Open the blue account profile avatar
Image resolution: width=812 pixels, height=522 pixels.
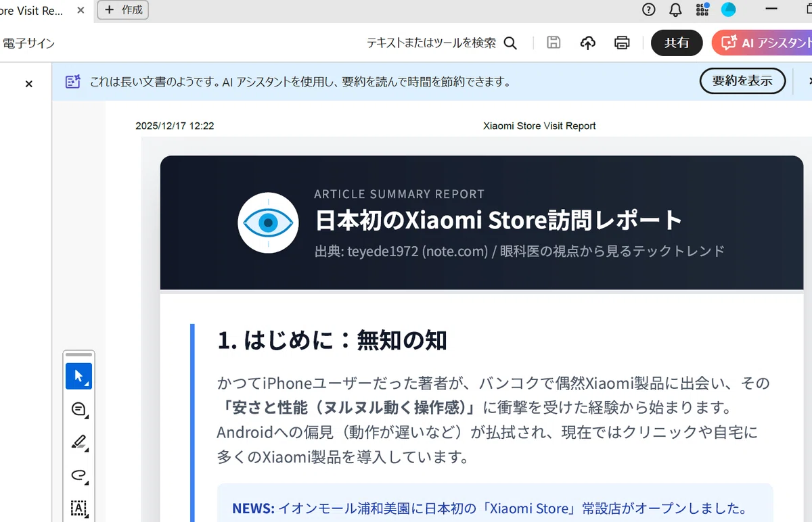(x=728, y=9)
